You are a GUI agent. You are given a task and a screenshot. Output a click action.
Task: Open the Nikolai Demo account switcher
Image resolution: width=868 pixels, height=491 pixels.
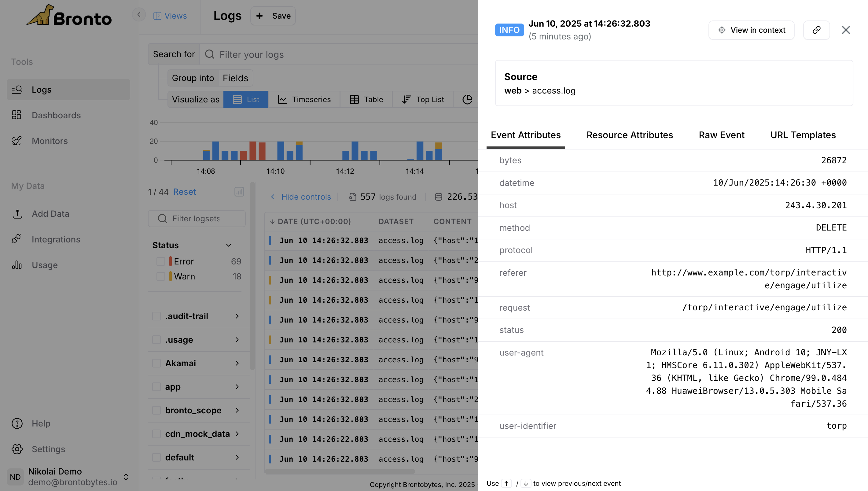[x=126, y=477]
